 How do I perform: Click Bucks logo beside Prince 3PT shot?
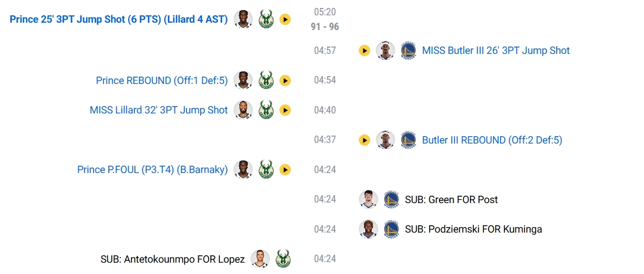coord(266,20)
